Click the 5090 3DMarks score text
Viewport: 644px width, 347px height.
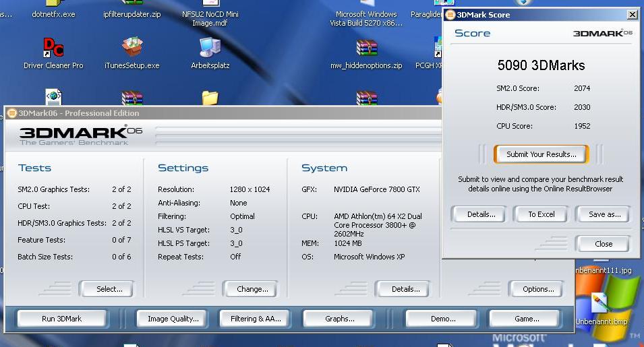tap(541, 65)
